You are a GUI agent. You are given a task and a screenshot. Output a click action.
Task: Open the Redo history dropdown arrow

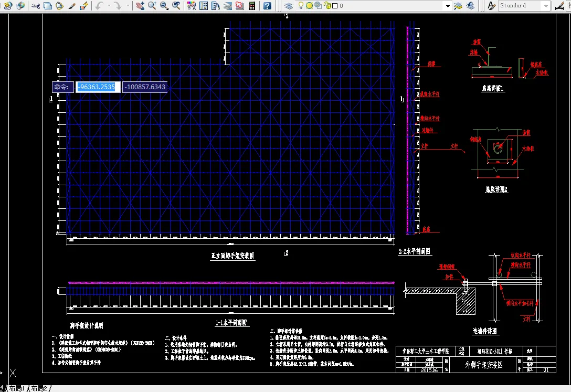(128, 5)
